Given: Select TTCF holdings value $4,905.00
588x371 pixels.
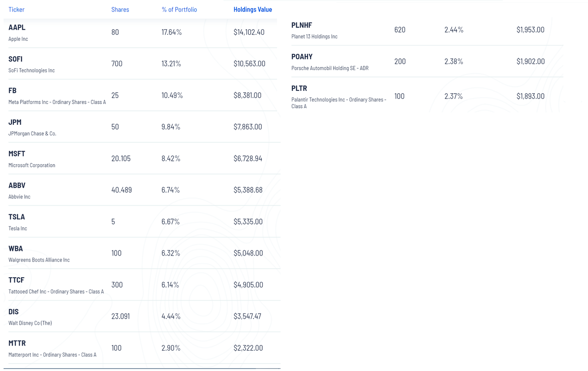Looking at the screenshot, I should 248,285.
